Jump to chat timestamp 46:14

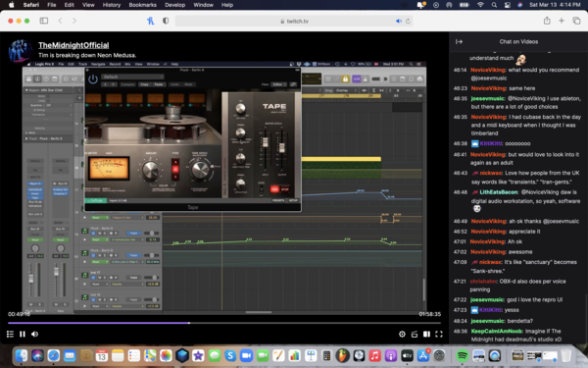(461, 71)
